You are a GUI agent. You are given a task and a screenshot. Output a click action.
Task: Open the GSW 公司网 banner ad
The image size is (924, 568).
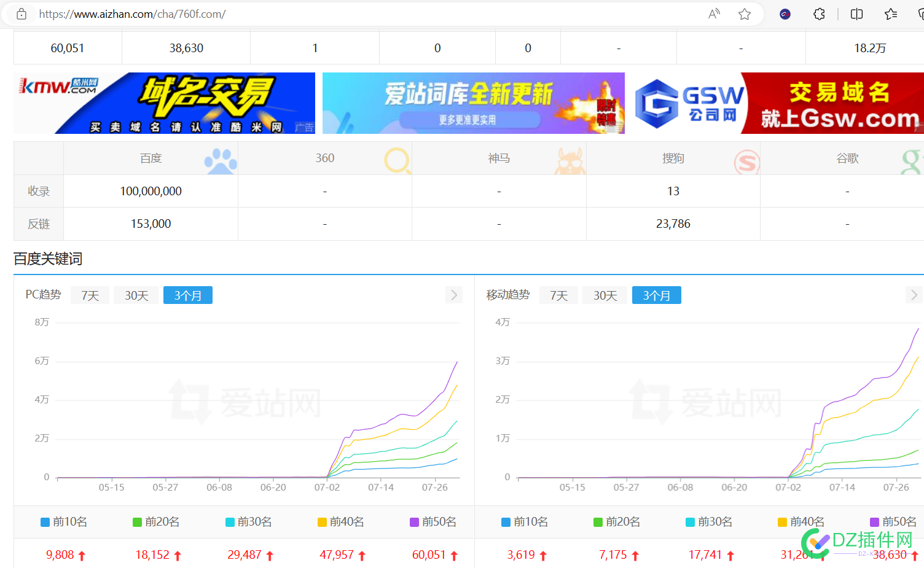pos(778,103)
